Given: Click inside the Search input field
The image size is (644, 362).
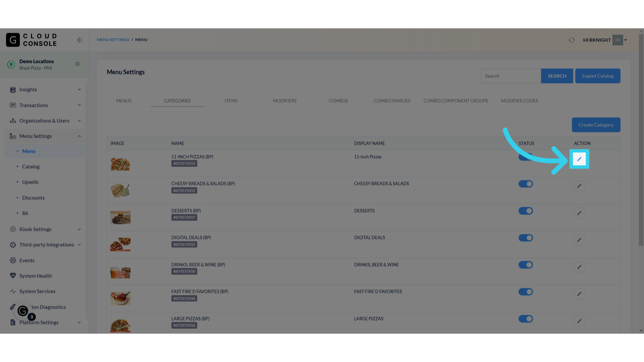Looking at the screenshot, I should [x=510, y=76].
